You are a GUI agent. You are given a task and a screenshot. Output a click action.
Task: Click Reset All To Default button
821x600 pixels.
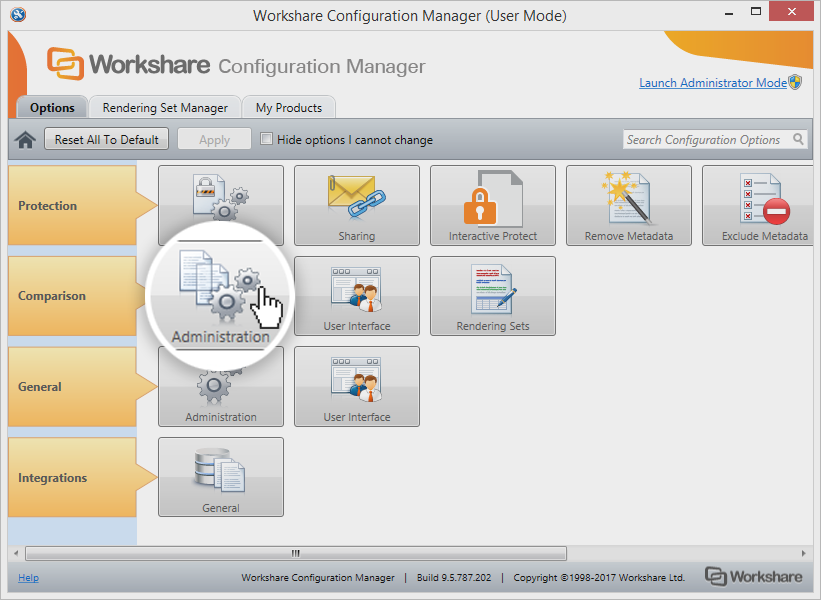(106, 139)
